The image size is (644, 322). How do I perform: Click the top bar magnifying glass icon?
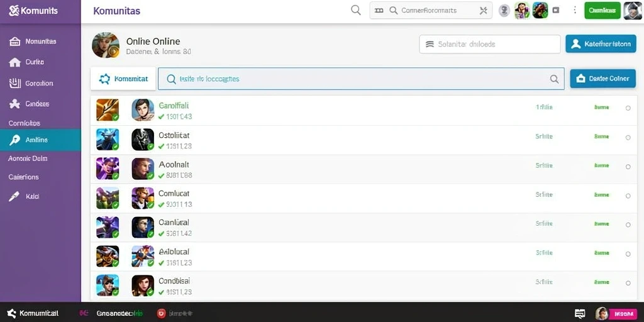356,10
